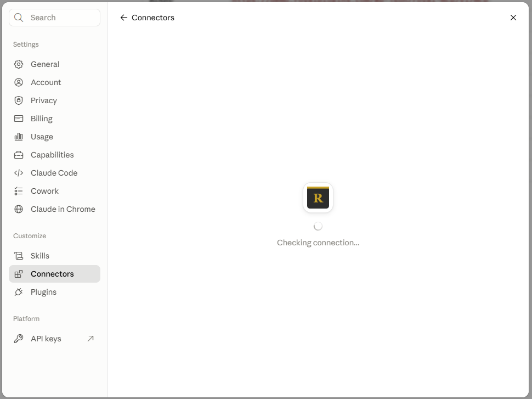Screen dimensions: 532x399
Task: Click the Connectors header title text
Action: [153, 18]
